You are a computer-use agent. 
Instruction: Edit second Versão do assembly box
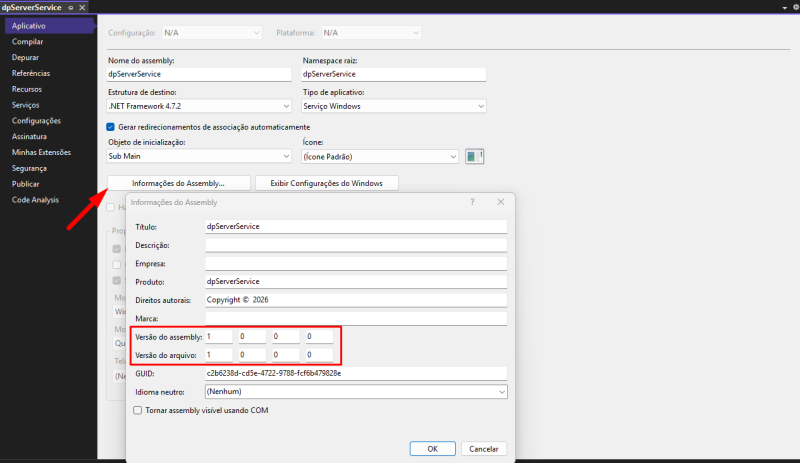pos(253,336)
